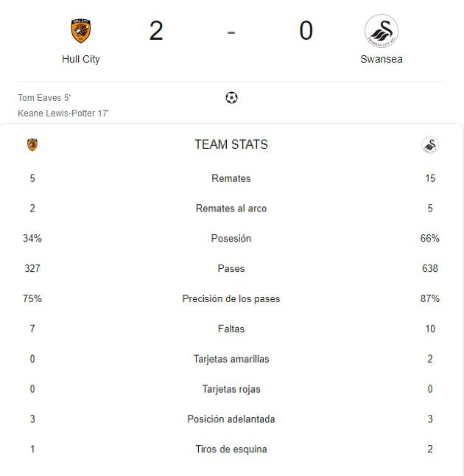Select the Remates stat row label

231,178
